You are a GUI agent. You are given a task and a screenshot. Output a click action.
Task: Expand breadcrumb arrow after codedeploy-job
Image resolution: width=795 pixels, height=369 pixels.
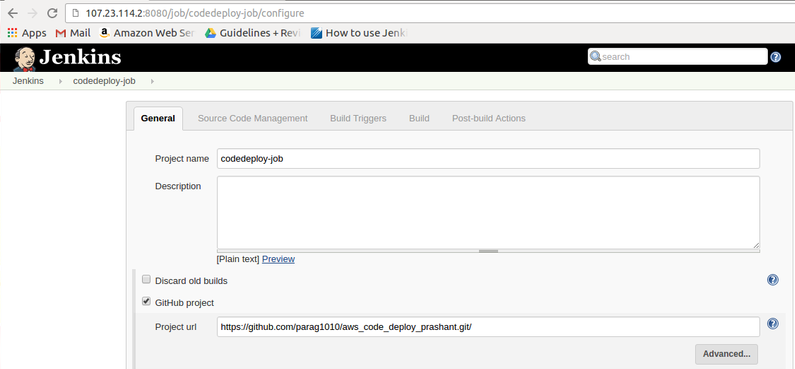click(152, 81)
